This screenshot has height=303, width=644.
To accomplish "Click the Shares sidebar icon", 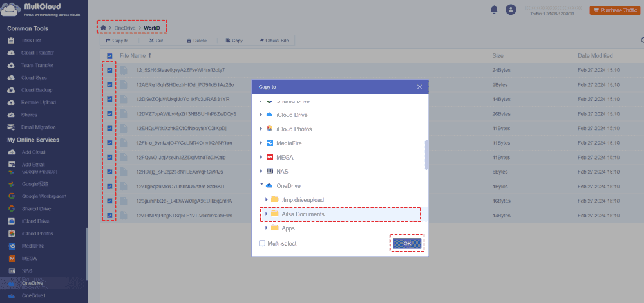I will coord(12,115).
